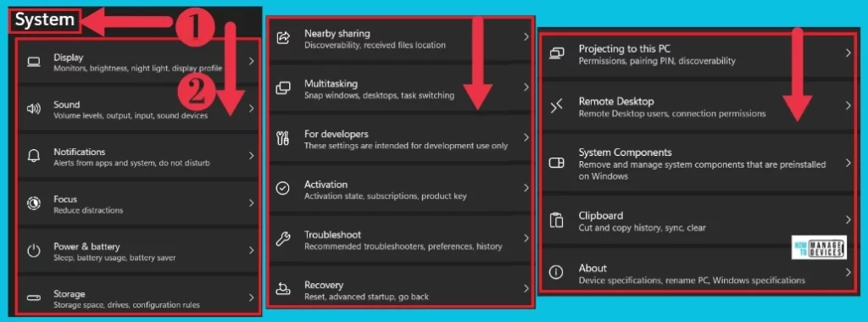Click the Projecting to this PC icon
Image resolution: width=868 pixels, height=322 pixels.
point(556,53)
